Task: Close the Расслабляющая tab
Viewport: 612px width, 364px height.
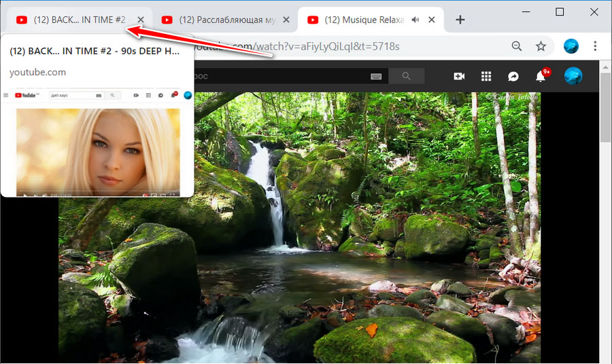Action: pos(286,20)
